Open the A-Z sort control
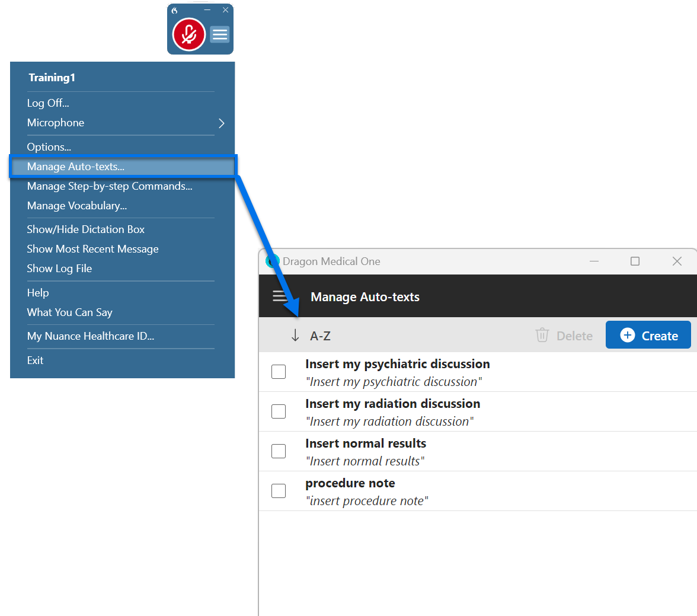697x616 pixels. [321, 335]
